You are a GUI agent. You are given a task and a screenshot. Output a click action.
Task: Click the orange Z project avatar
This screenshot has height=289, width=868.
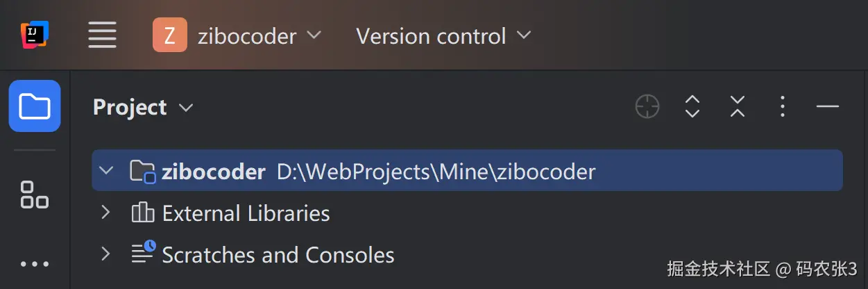(170, 35)
